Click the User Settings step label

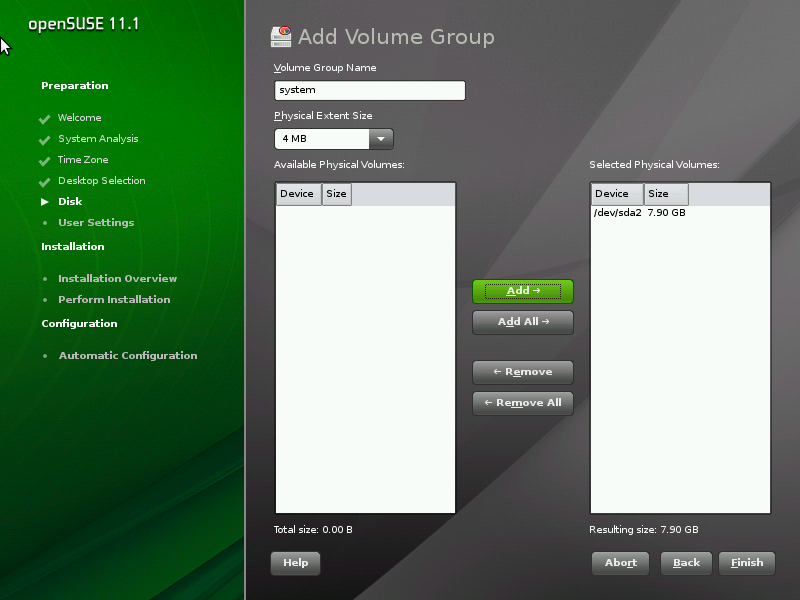96,222
